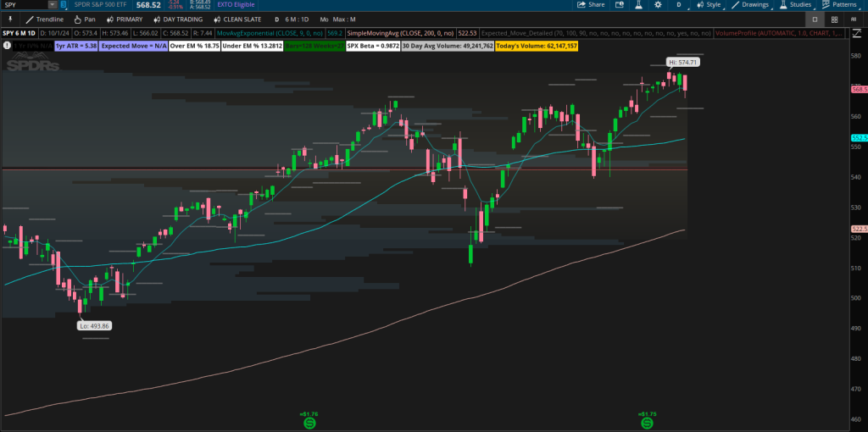
Task: Apply the DAY TRADING study set
Action: click(177, 19)
